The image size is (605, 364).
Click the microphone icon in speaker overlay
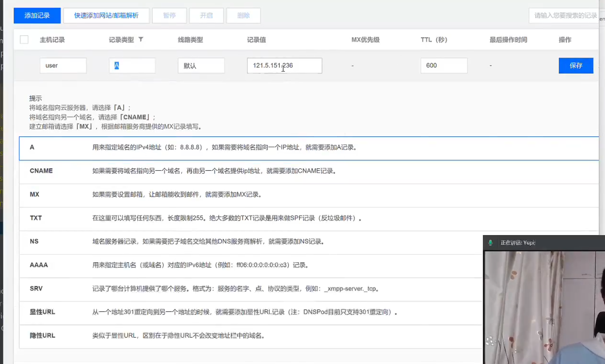(490, 243)
